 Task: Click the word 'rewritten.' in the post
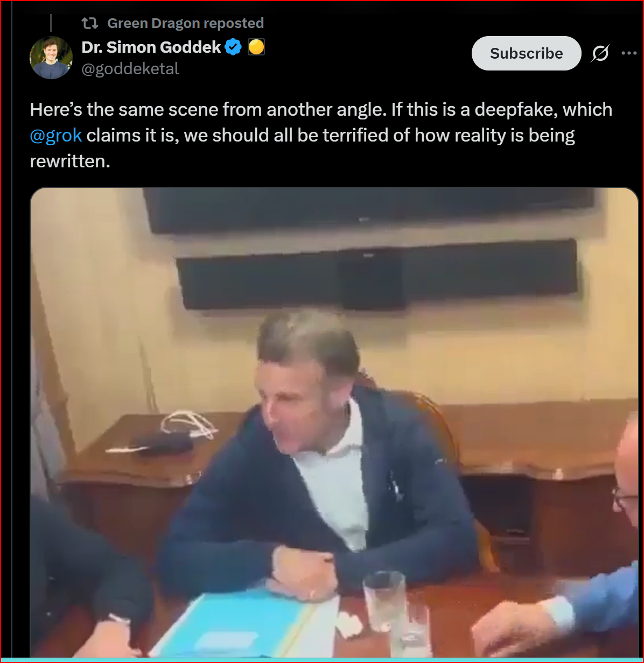pos(70,160)
